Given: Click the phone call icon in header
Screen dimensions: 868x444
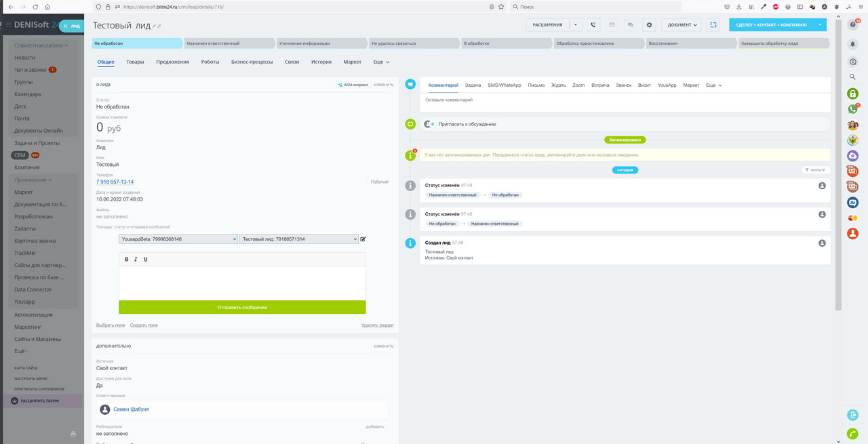Looking at the screenshot, I should [x=593, y=25].
